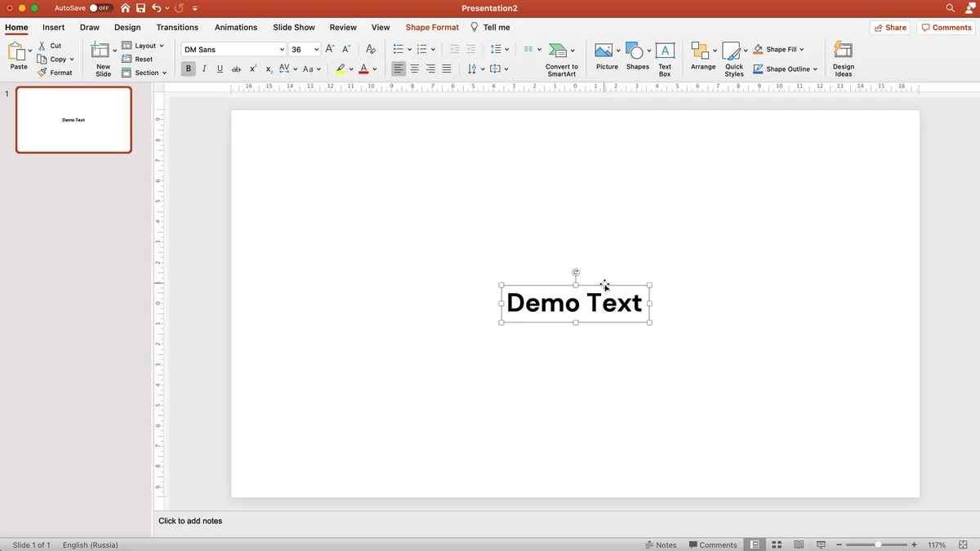Toggle the AutoSave switch
980x551 pixels.
(x=101, y=8)
